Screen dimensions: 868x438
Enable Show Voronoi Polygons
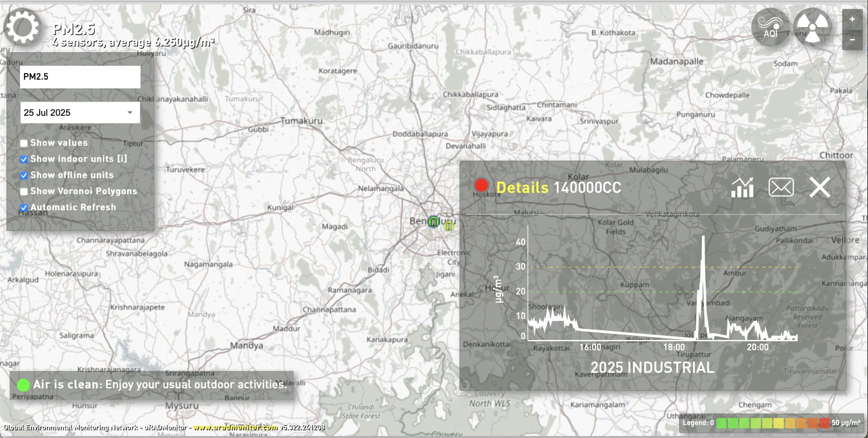coord(24,192)
